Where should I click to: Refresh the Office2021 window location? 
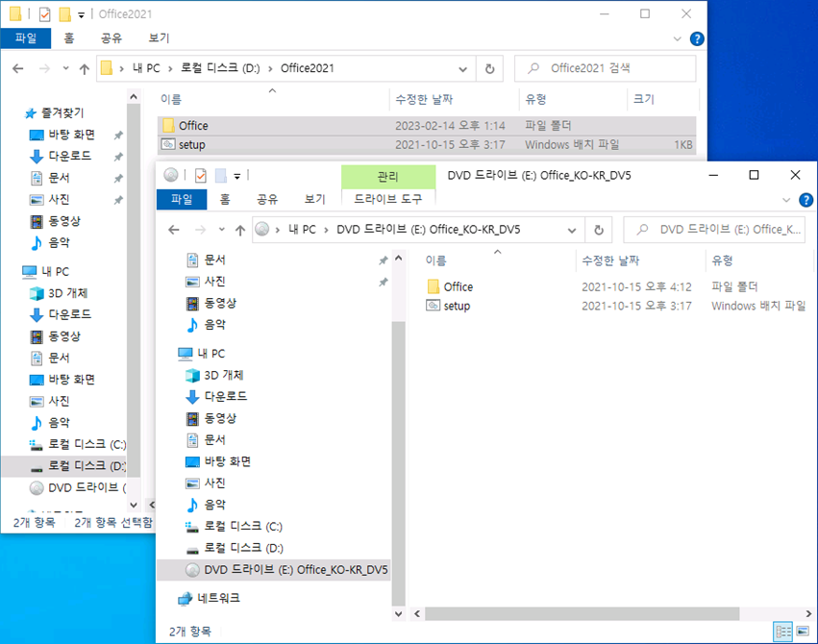point(490,69)
